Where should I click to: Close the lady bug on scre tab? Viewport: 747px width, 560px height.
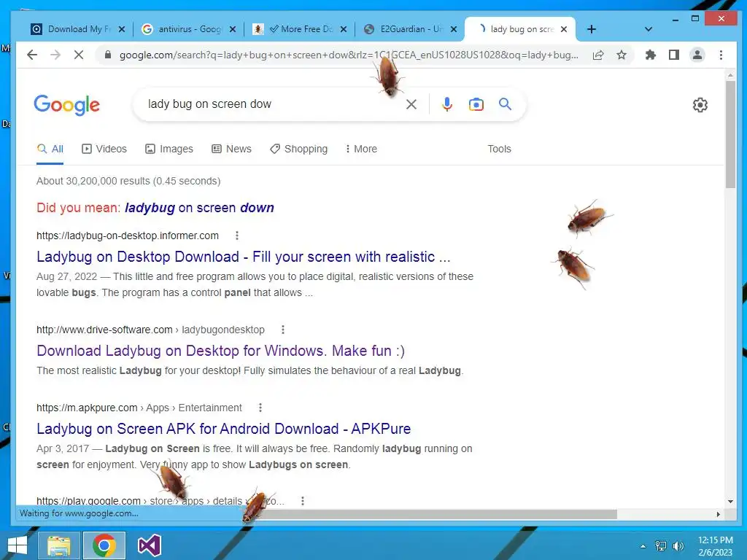(564, 29)
